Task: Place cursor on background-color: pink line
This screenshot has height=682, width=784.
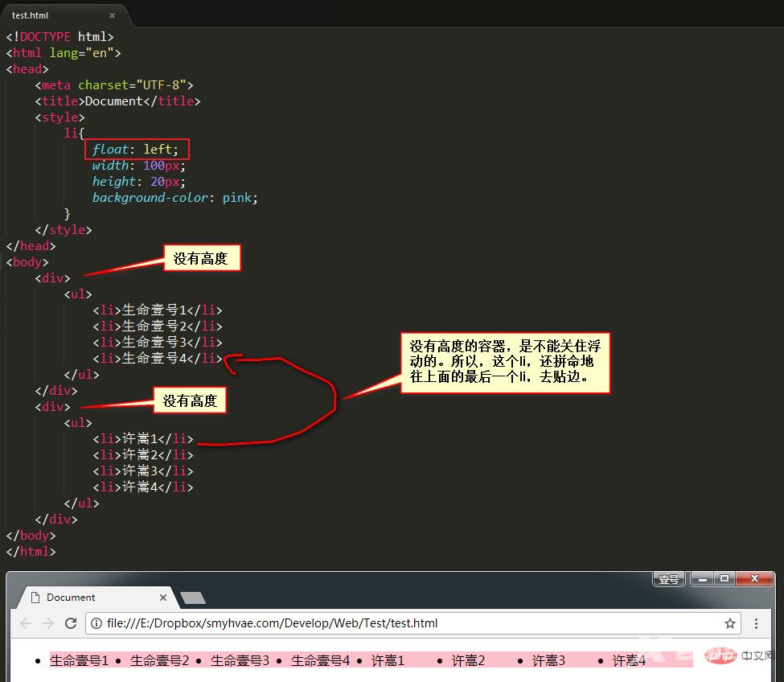Action: [174, 198]
